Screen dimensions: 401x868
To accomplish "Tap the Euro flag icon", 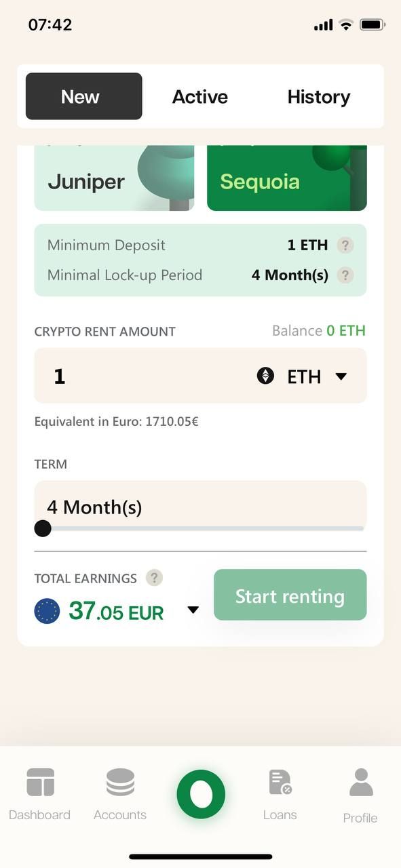I will click(47, 611).
